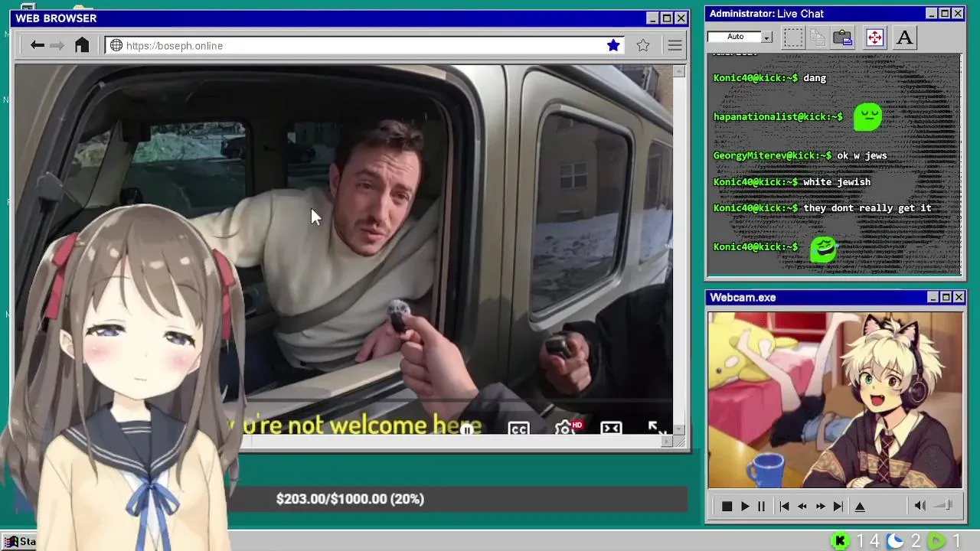
Task: Skip to previous track in Webcam.exe
Action: [x=784, y=507]
